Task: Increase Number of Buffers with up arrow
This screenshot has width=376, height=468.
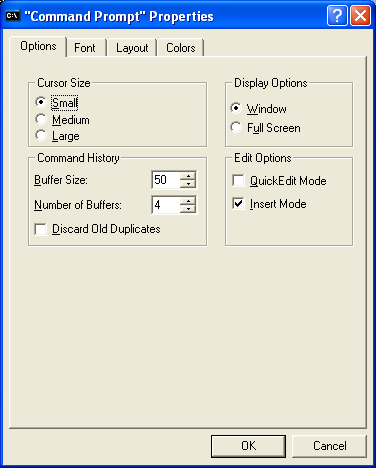Action: click(x=188, y=201)
